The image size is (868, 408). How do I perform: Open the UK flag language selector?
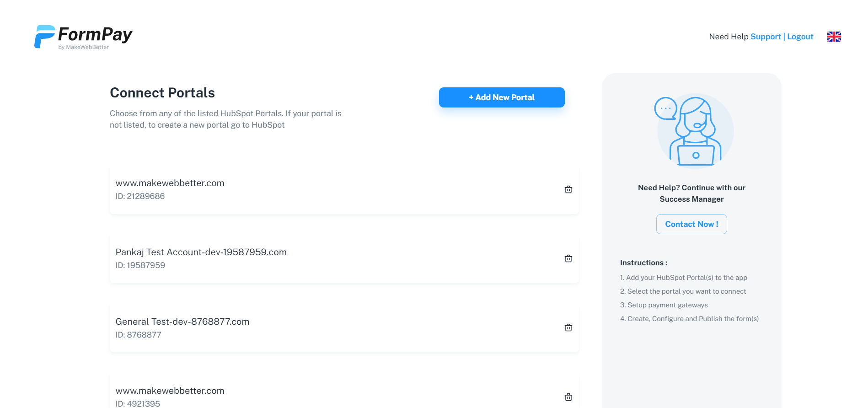tap(834, 37)
